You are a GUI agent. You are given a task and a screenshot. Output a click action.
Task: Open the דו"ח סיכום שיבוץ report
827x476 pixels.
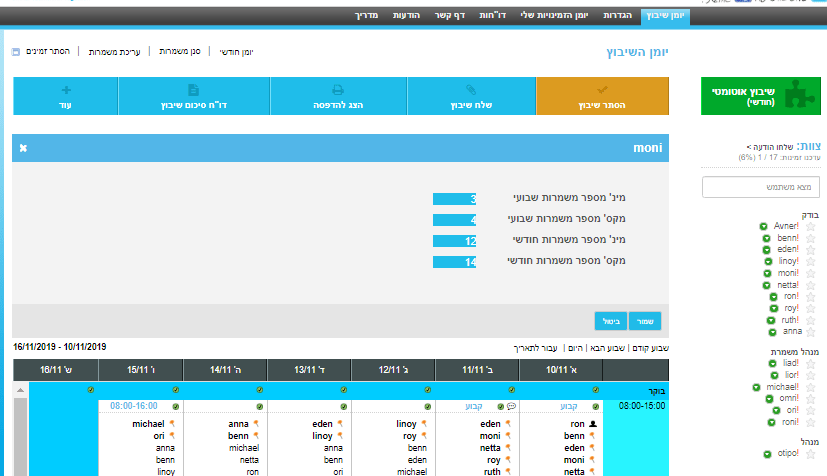pyautogui.click(x=193, y=96)
